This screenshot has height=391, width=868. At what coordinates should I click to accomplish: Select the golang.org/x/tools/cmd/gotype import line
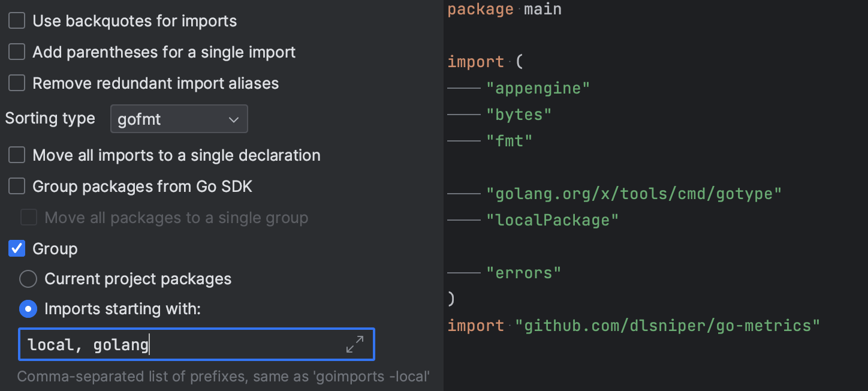(x=635, y=193)
